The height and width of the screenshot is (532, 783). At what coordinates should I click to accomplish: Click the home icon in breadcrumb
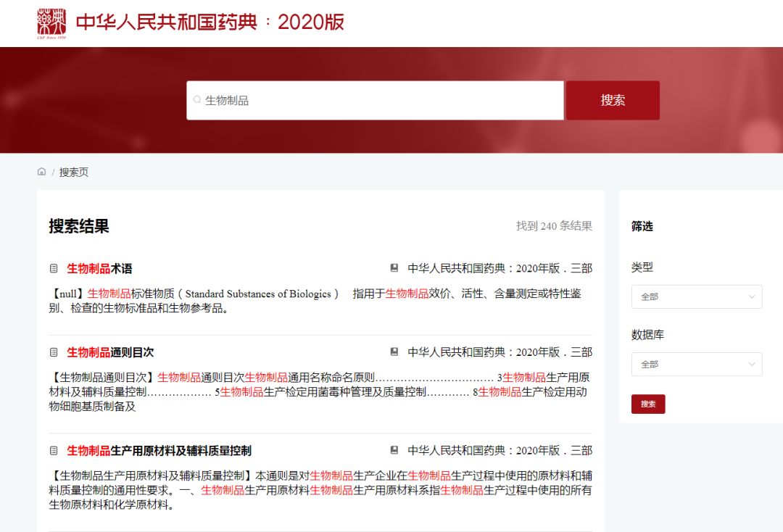[x=41, y=172]
